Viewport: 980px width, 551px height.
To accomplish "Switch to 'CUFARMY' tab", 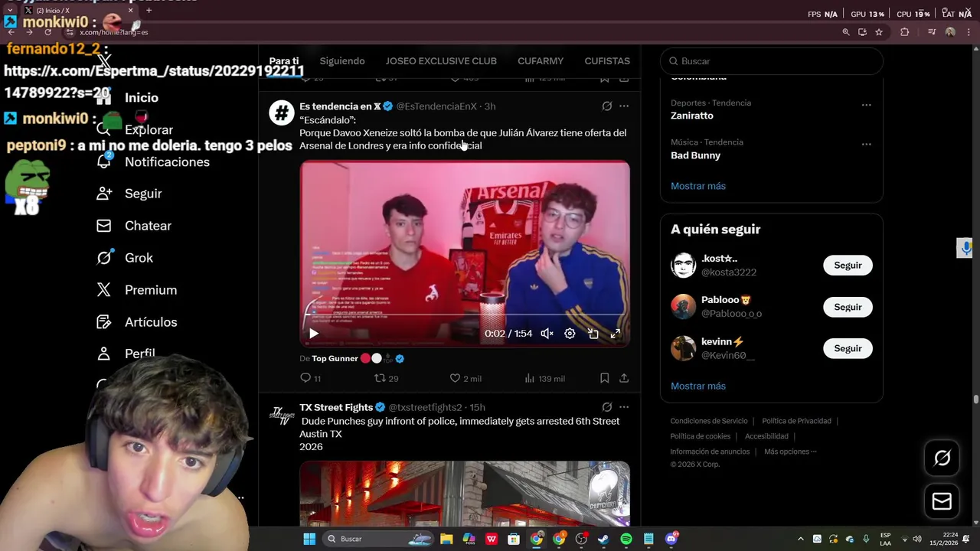I will (541, 61).
